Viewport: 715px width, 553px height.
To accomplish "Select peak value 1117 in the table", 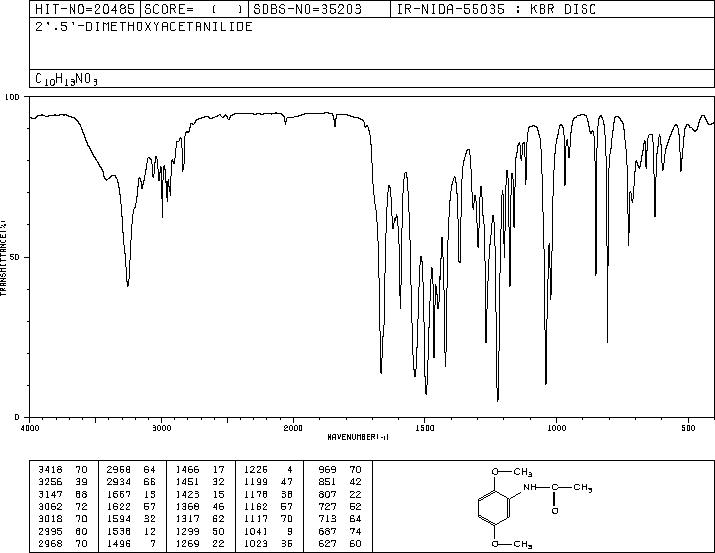I will pos(256,519).
